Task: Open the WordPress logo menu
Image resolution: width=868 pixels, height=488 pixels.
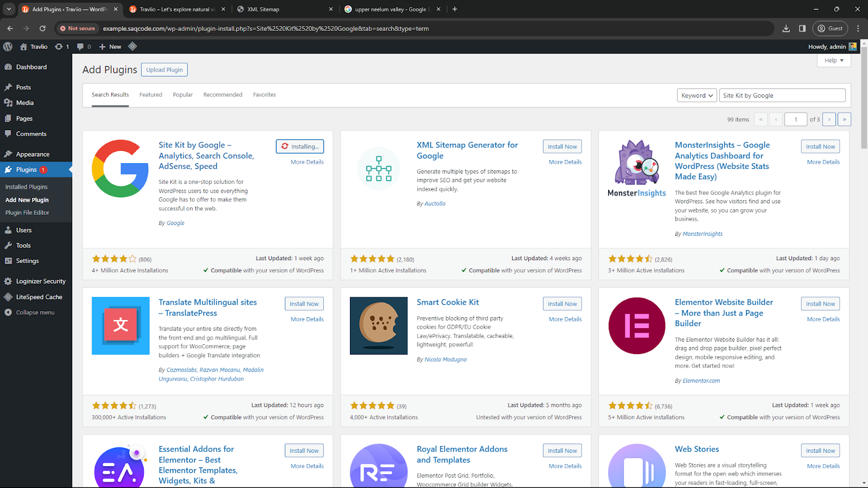Action: (8, 47)
